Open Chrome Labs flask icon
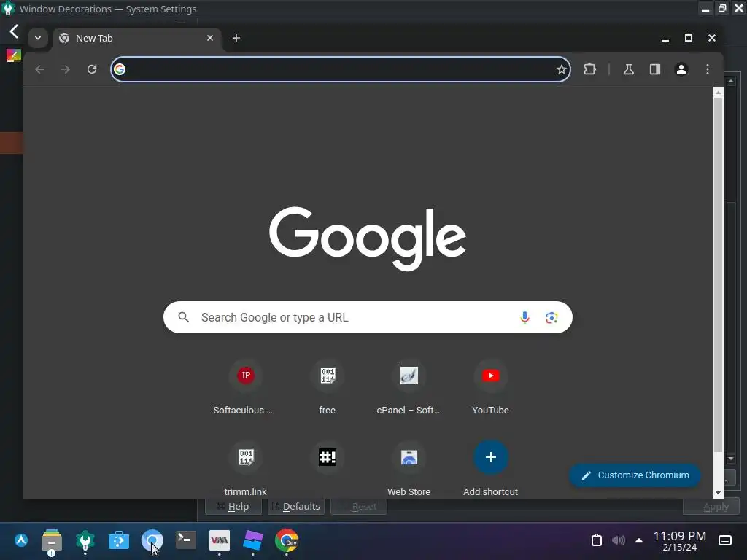The height and width of the screenshot is (560, 747). [628, 69]
